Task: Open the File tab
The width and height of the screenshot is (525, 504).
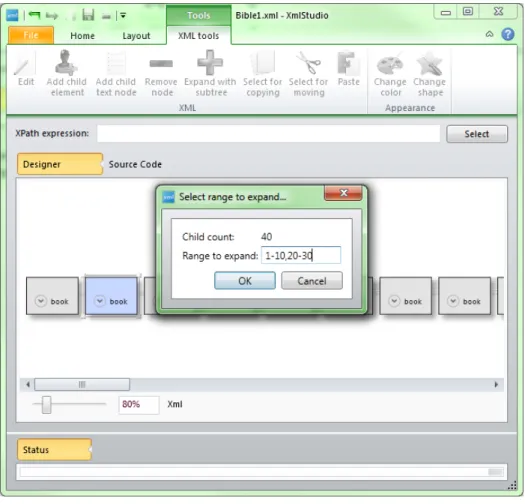Action: [x=31, y=35]
